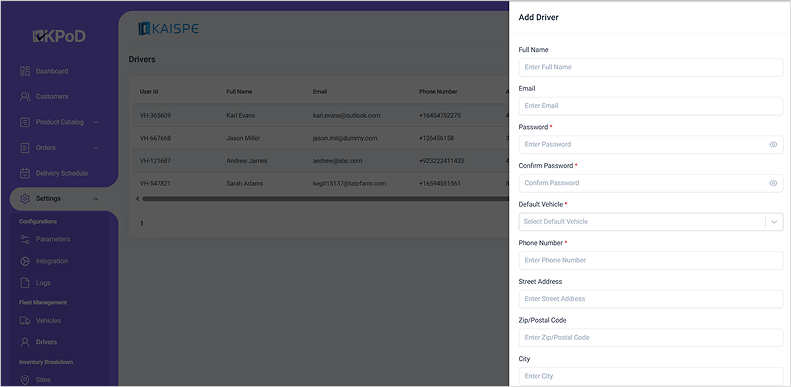Click the Sites location pin icon

coord(25,380)
